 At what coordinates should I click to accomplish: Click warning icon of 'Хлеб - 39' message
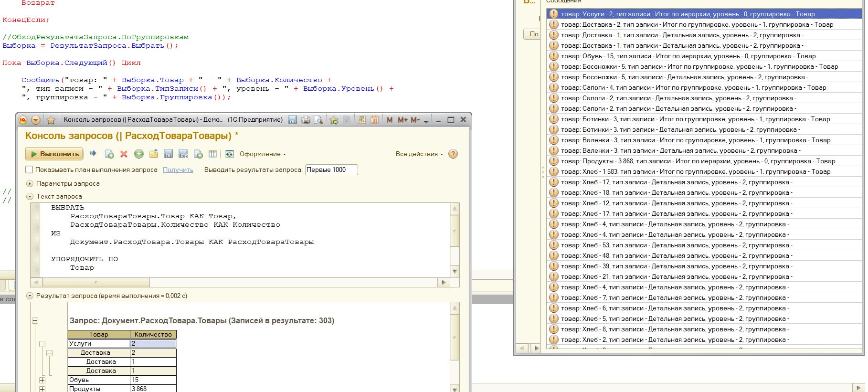[x=554, y=266]
